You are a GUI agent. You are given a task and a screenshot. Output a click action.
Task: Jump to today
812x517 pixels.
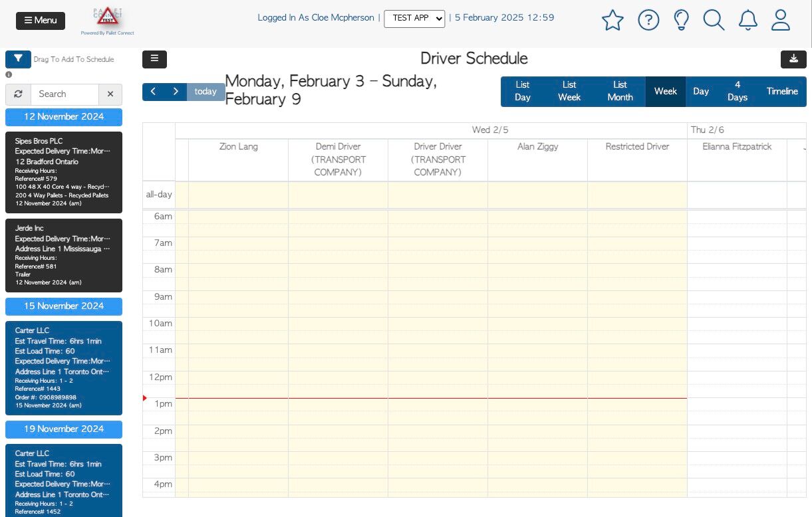point(205,92)
